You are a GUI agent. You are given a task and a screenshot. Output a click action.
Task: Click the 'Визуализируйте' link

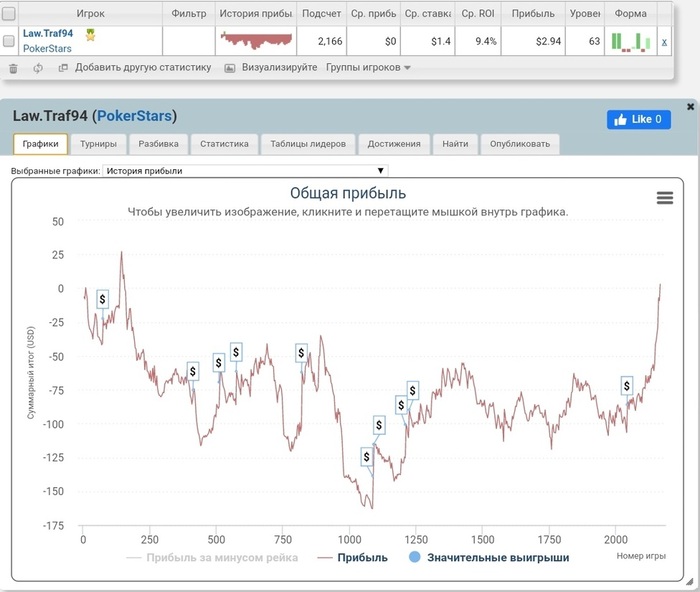click(279, 67)
